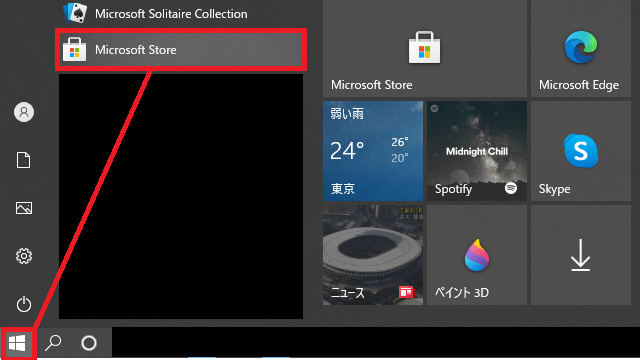The height and width of the screenshot is (360, 640).
Task: Click the download arrow tile
Action: coord(581,255)
